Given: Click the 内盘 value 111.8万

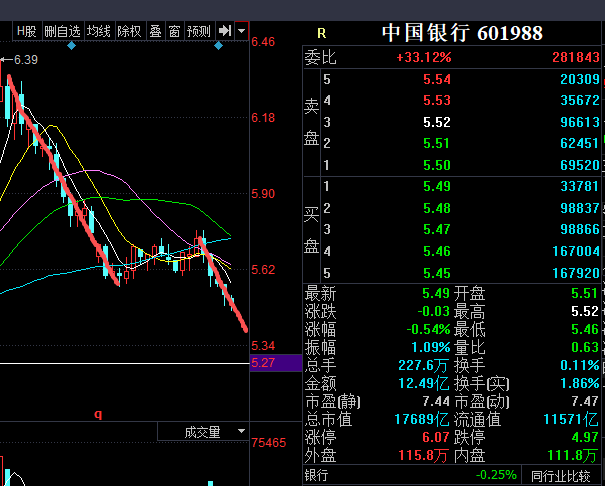Looking at the screenshot, I should point(573,456).
